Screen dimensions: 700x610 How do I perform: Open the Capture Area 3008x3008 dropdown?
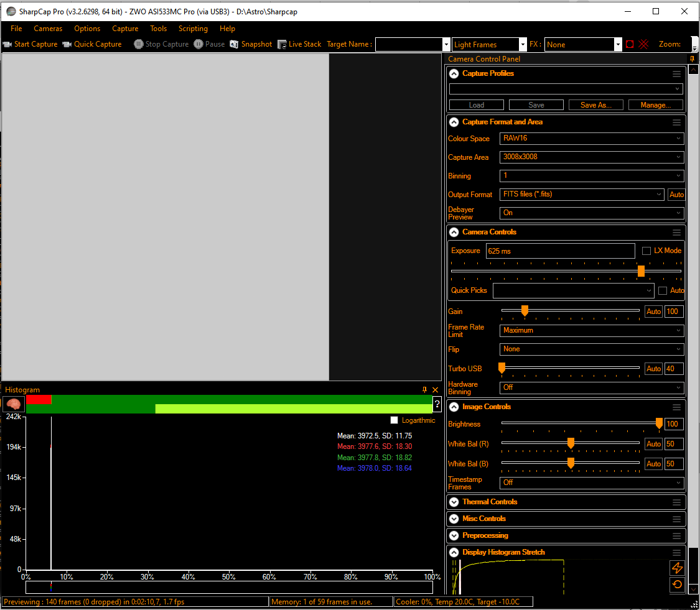point(592,157)
